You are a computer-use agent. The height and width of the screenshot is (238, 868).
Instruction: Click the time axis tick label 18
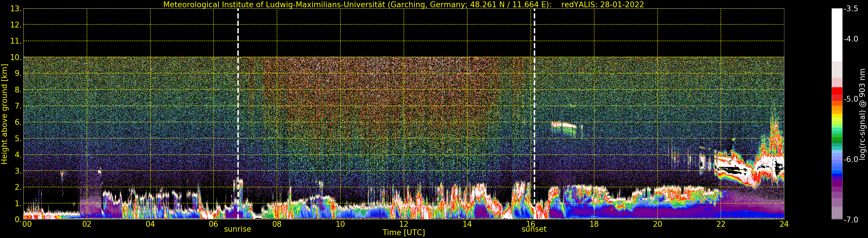(594, 224)
